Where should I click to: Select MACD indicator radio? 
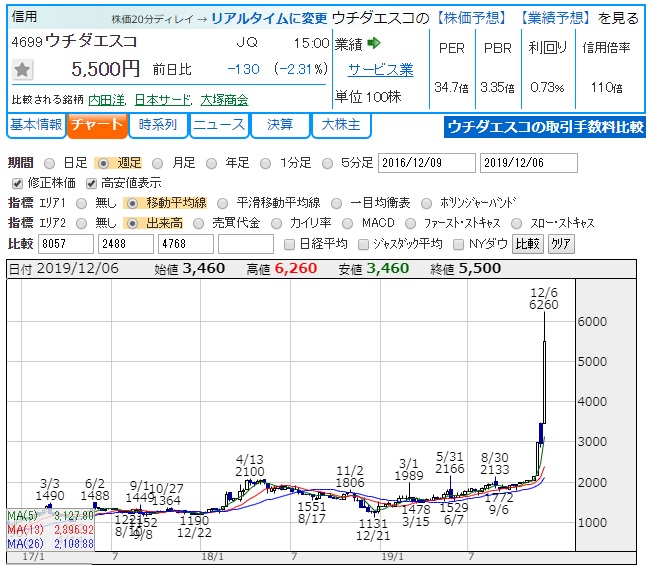348,224
